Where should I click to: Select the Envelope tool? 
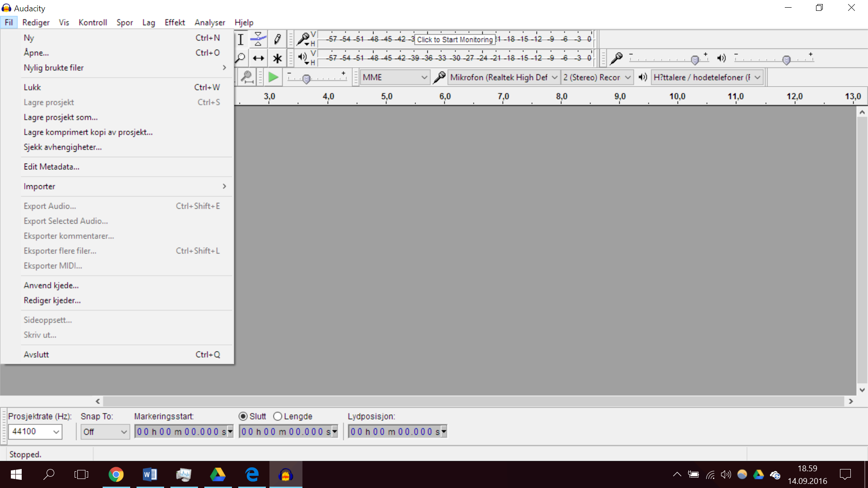[258, 39]
